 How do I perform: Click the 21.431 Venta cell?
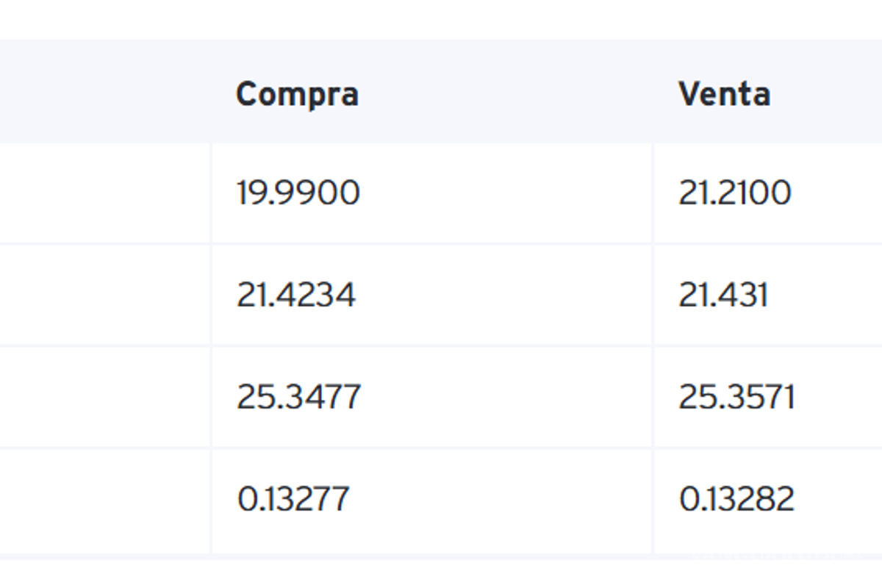[x=723, y=295]
